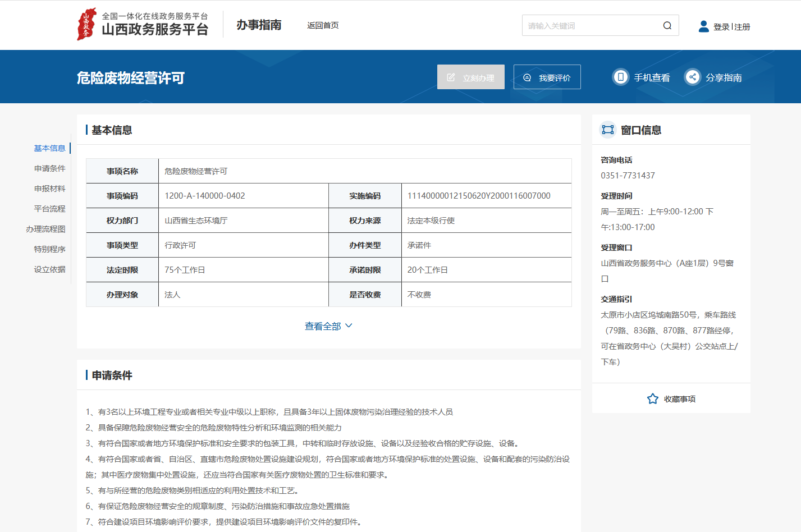The width and height of the screenshot is (801, 532).
Task: Click the star favorite icon
Action: point(652,399)
